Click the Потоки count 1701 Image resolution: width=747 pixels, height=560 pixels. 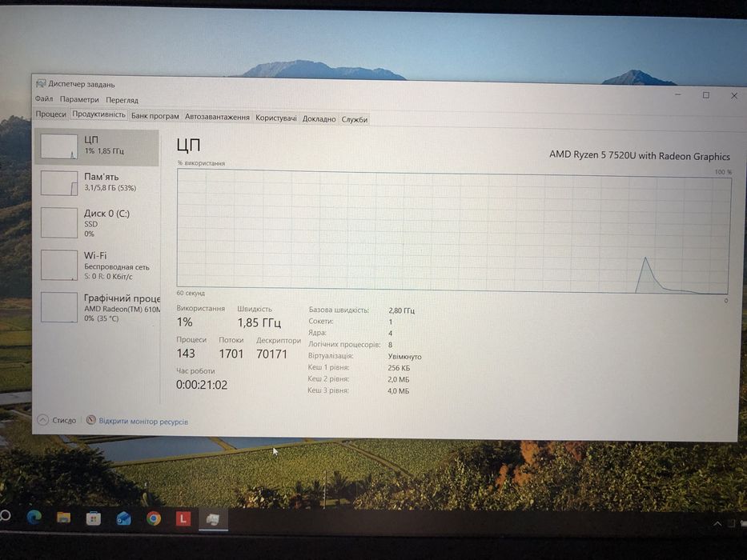[231, 354]
